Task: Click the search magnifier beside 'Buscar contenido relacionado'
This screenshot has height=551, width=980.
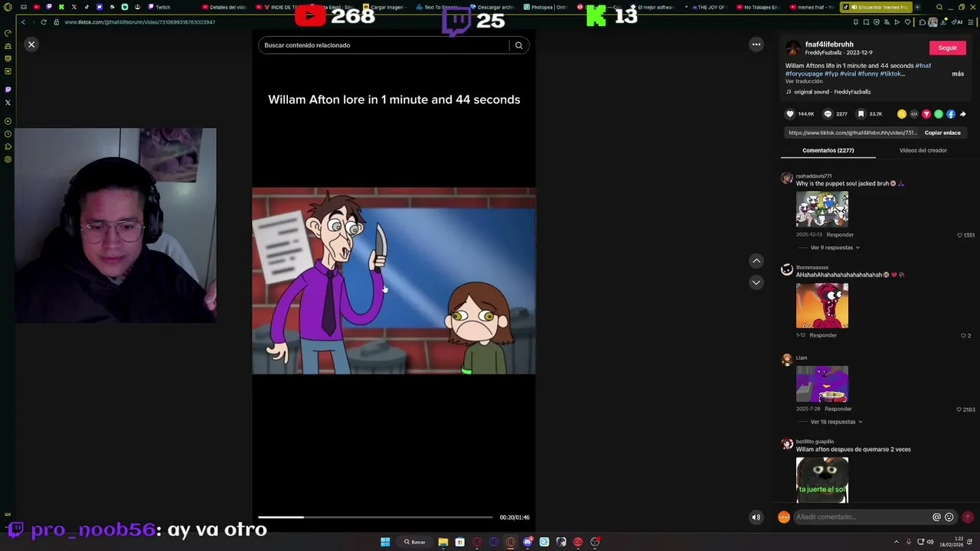Action: pyautogui.click(x=518, y=45)
